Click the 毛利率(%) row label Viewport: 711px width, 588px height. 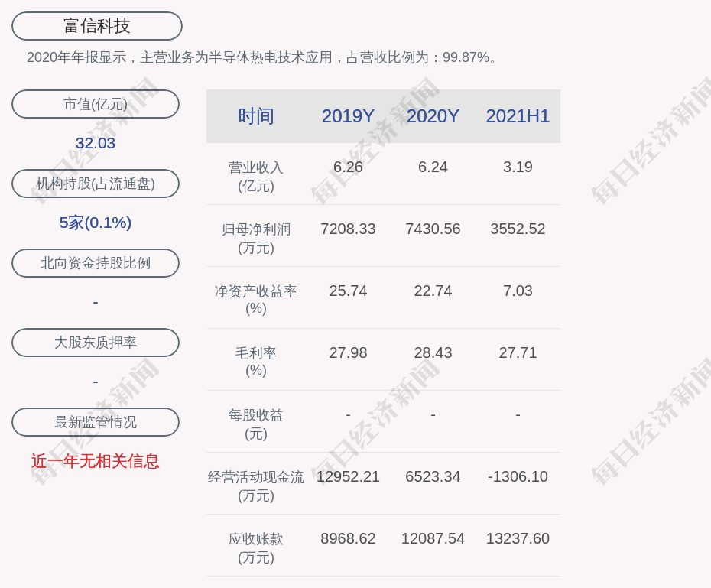[x=256, y=362]
